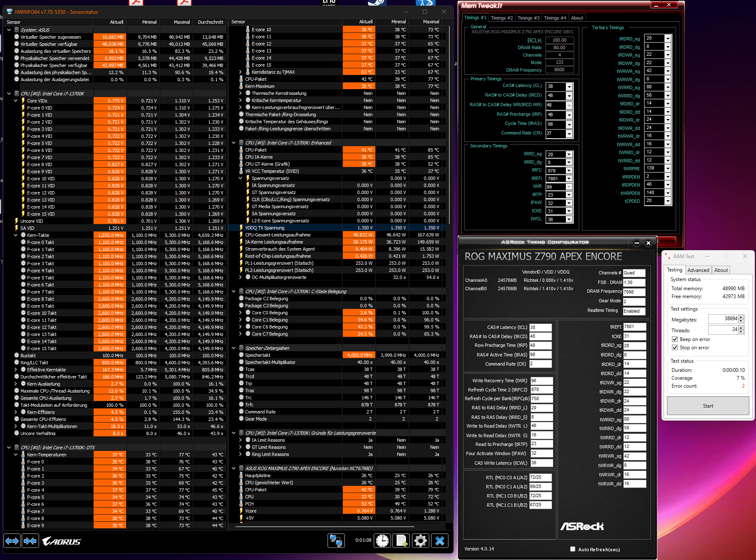Click the Vcore voltage lightning icon
The width and height of the screenshot is (756, 560).
(x=241, y=511)
